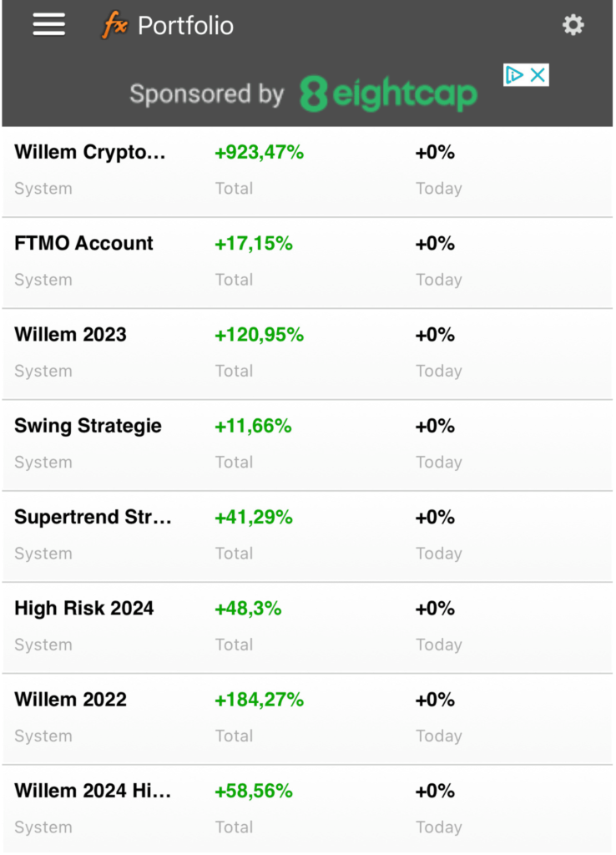Click the +184,27% total gain value
Viewport: 616px width, 855px height.
tap(259, 699)
